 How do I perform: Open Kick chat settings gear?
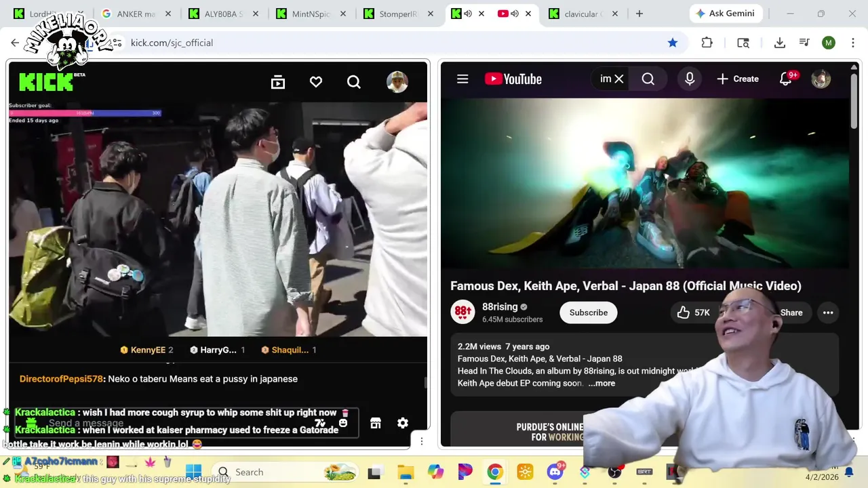[x=403, y=423]
